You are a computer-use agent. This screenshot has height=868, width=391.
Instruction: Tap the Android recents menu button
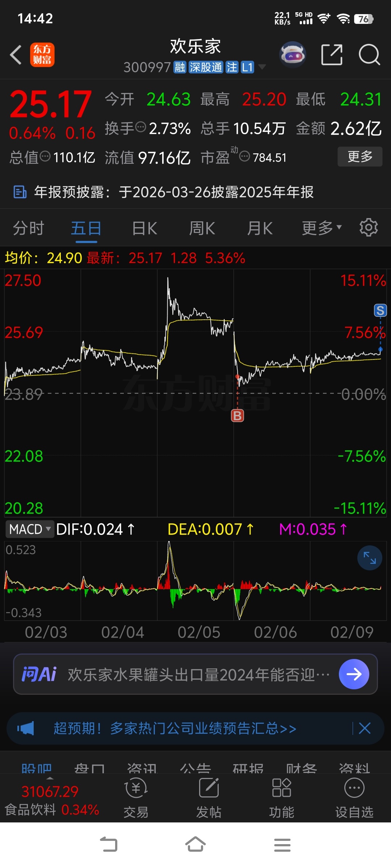tap(282, 845)
